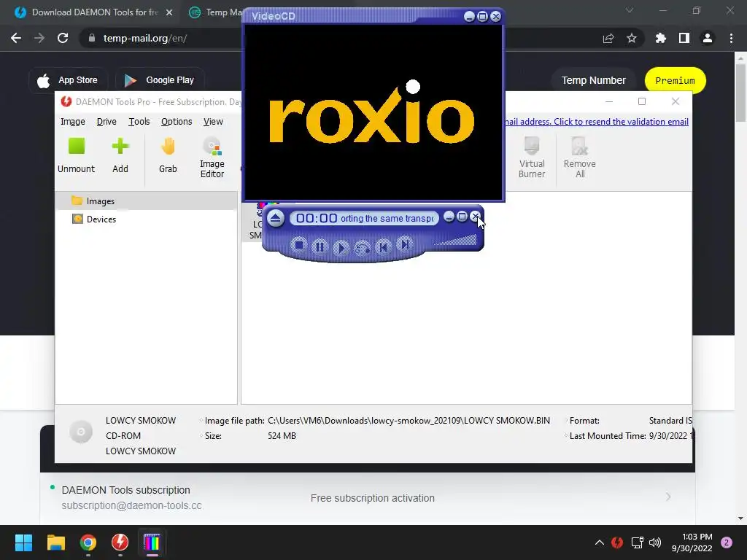
Task: Click the Google Play button
Action: 160,80
